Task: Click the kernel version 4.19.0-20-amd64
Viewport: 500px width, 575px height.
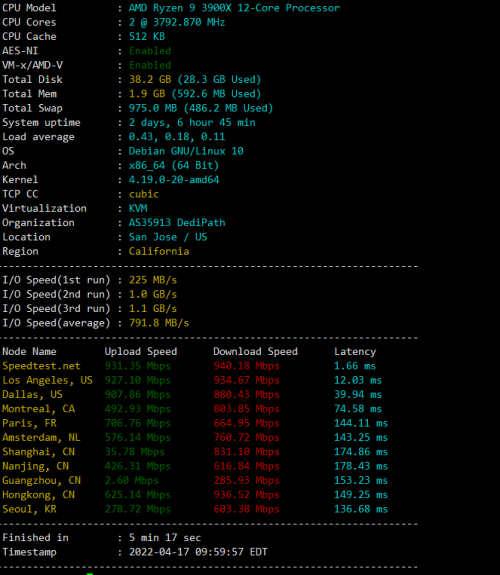Action: (x=174, y=180)
